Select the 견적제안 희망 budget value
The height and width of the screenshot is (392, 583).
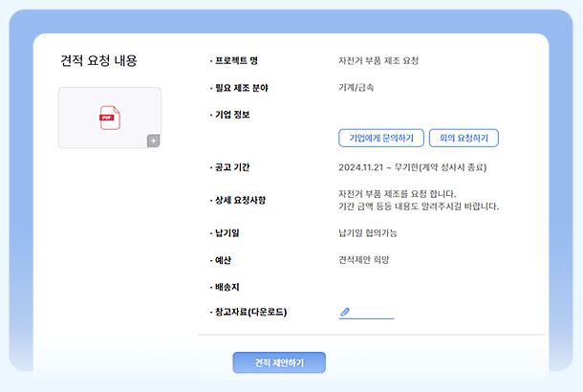point(364,260)
